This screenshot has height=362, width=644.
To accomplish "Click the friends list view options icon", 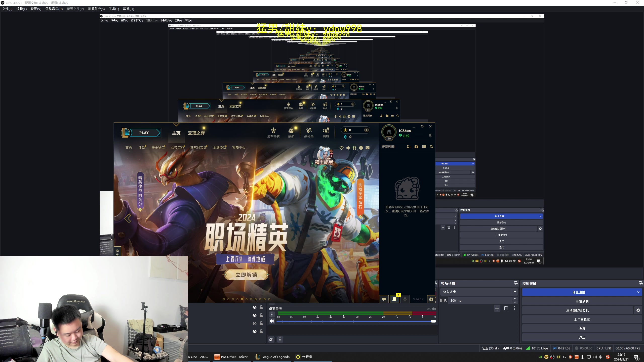I will (x=424, y=147).
